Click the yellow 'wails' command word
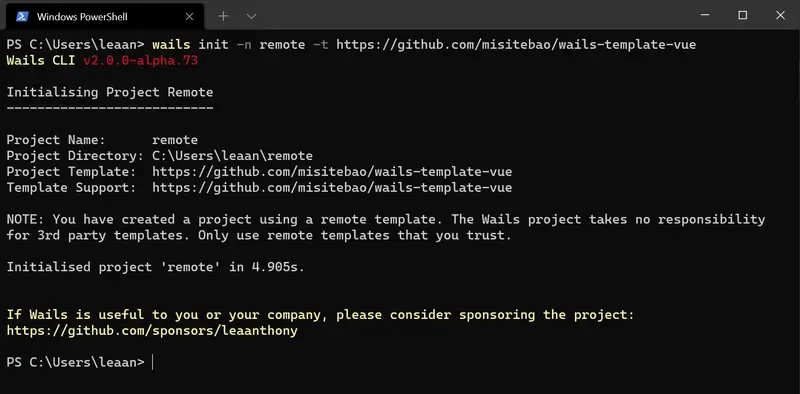800x394 pixels. click(x=171, y=44)
